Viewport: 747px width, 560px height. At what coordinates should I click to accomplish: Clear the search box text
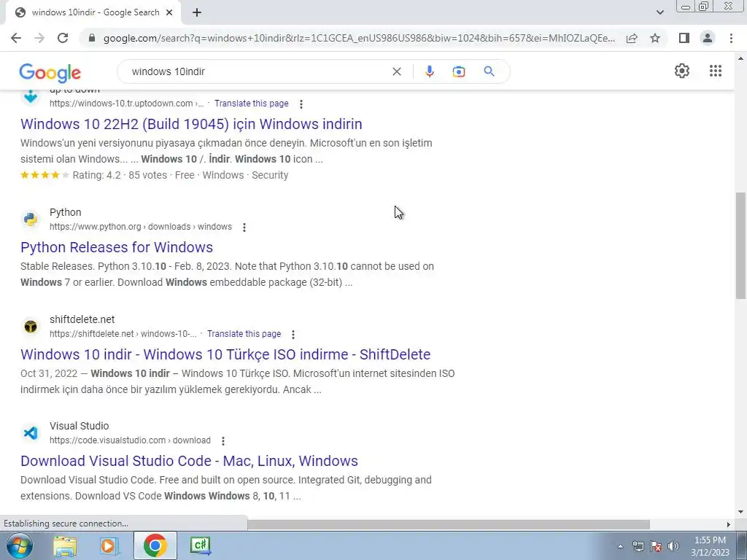[396, 71]
